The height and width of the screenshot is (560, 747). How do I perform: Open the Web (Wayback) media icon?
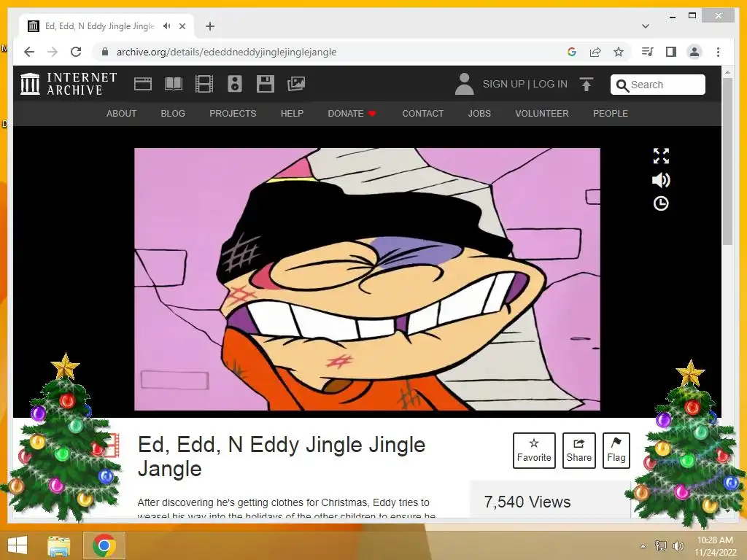pyautogui.click(x=143, y=84)
